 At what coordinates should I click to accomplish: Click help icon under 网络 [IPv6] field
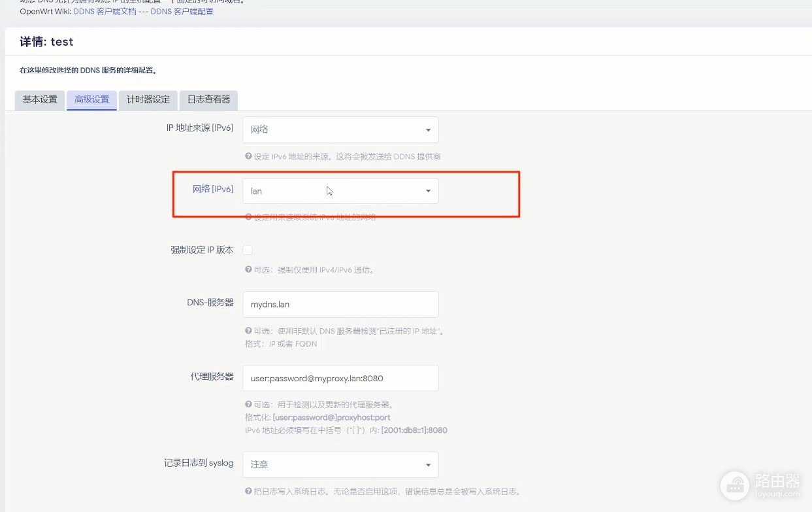248,217
